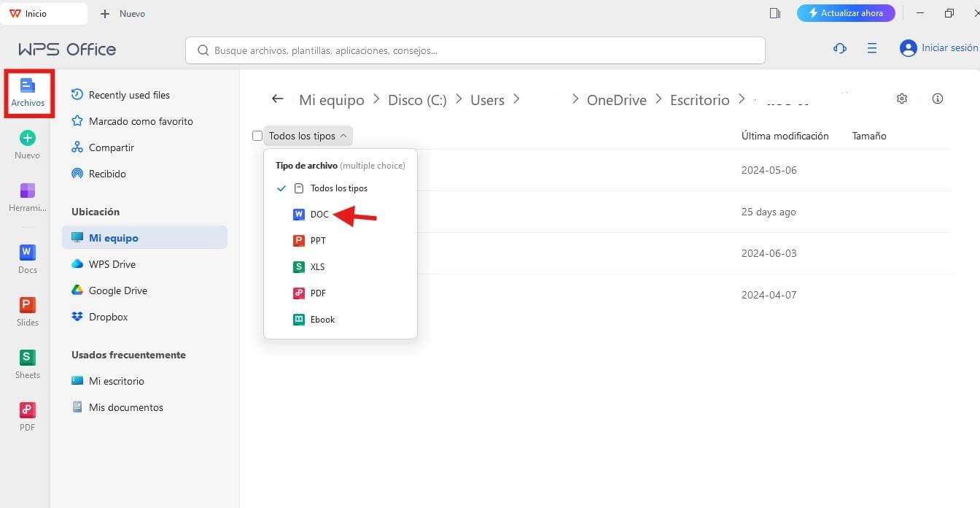Click the Actualizar ahora button
Screen dimensions: 980x508
tap(846, 12)
